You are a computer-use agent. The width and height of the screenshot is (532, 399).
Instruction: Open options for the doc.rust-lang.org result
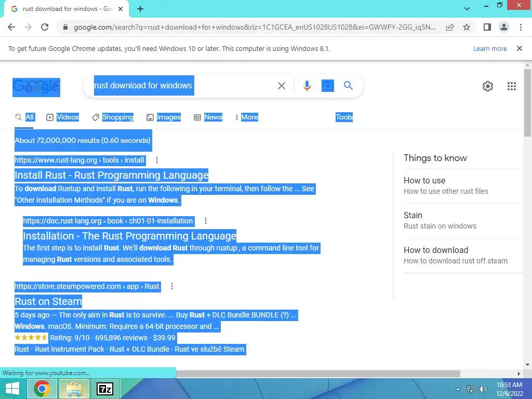[206, 221]
